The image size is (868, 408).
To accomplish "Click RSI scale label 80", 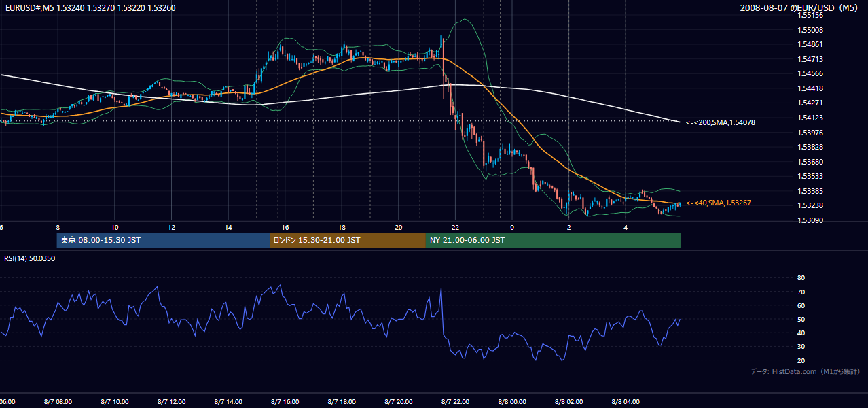I will point(801,278).
